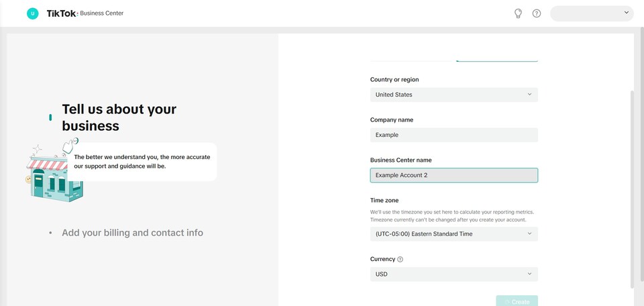Open the Currency dropdown showing USD

pyautogui.click(x=453, y=274)
